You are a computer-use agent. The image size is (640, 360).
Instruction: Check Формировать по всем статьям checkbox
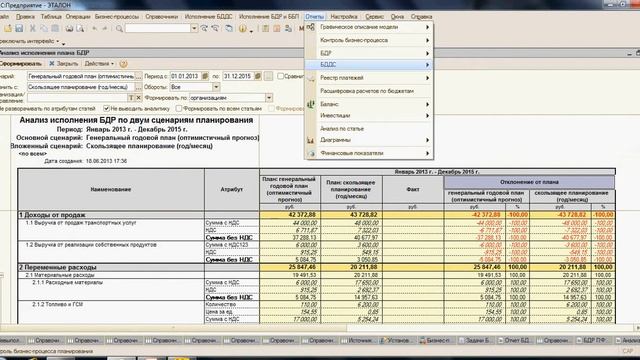pyautogui.click(x=179, y=109)
